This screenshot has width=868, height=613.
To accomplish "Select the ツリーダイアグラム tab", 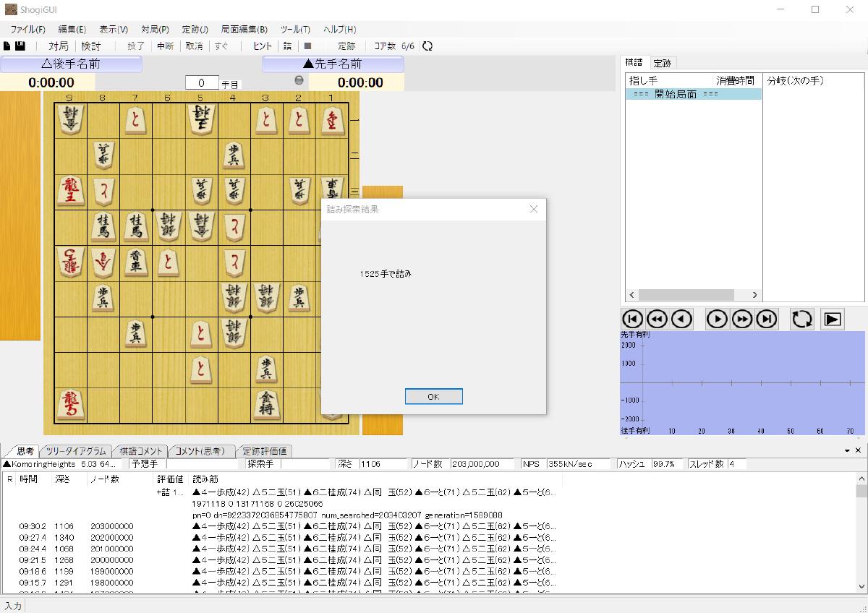I will click(76, 450).
